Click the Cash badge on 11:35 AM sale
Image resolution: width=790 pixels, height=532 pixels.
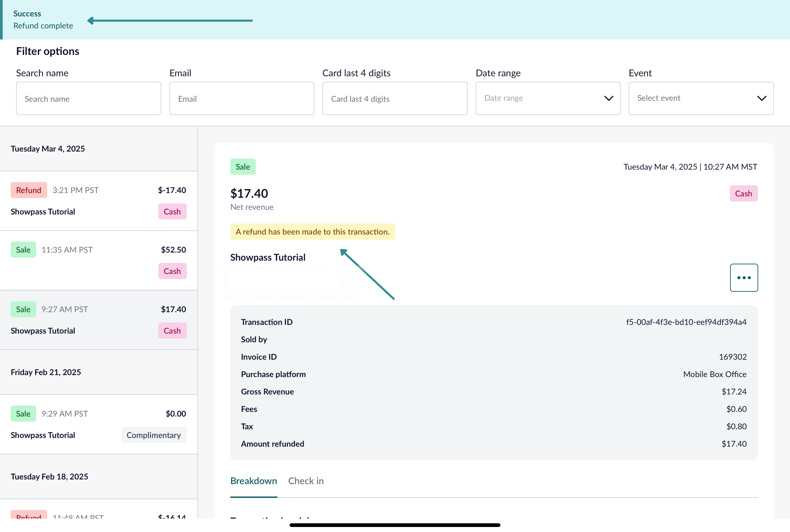pyautogui.click(x=172, y=271)
